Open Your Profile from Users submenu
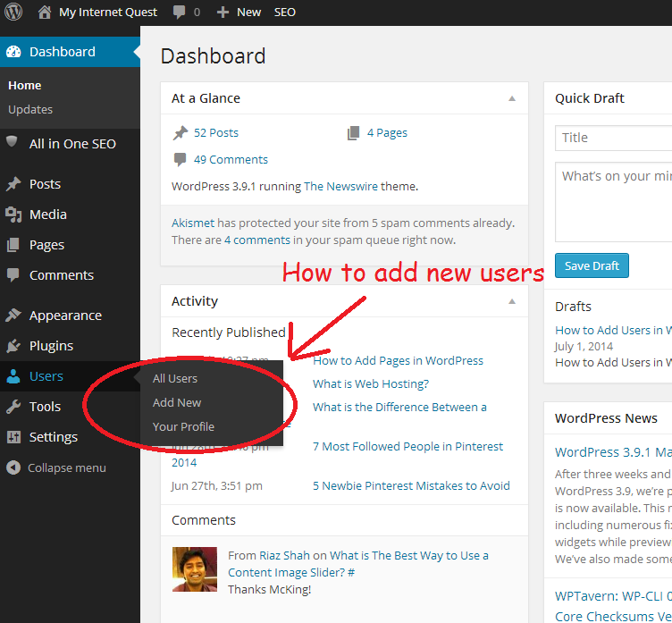Viewport: 672px width, 623px height. 183,426
